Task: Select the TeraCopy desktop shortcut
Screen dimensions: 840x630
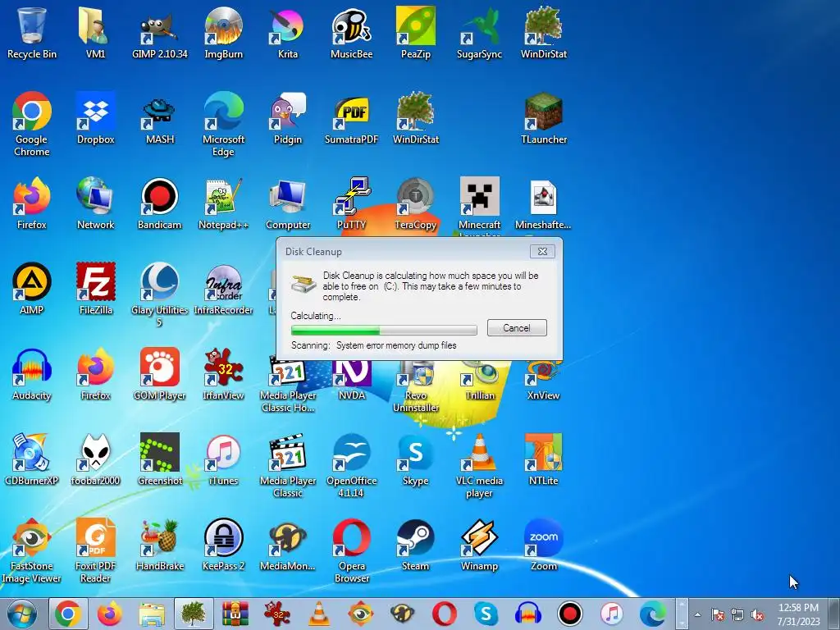Action: click(416, 204)
